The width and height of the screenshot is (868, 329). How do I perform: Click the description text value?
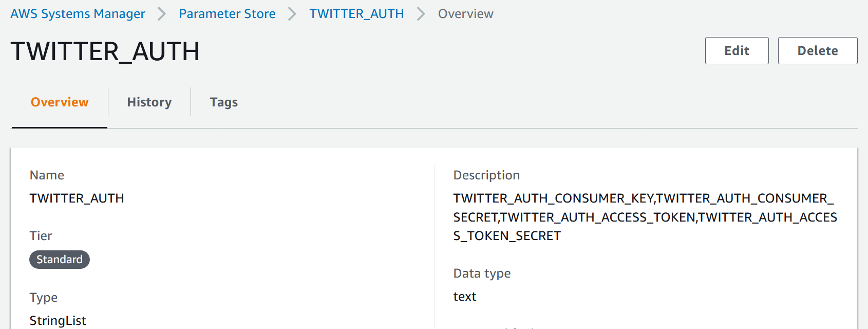click(645, 217)
